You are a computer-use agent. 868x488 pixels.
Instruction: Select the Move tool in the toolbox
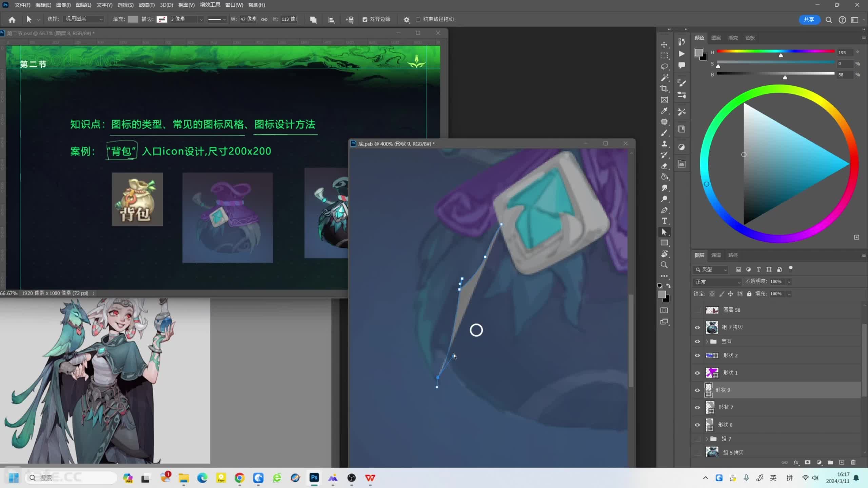(664, 44)
